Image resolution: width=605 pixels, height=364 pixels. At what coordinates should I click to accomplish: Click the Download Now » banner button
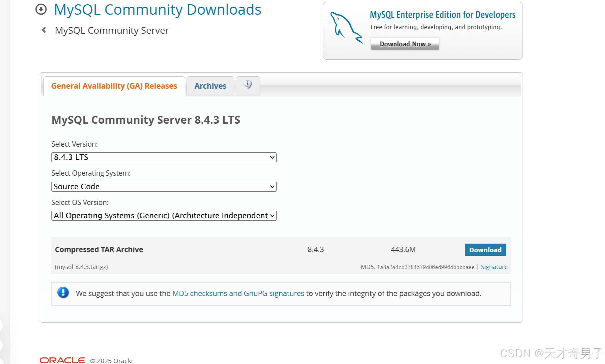pos(405,44)
